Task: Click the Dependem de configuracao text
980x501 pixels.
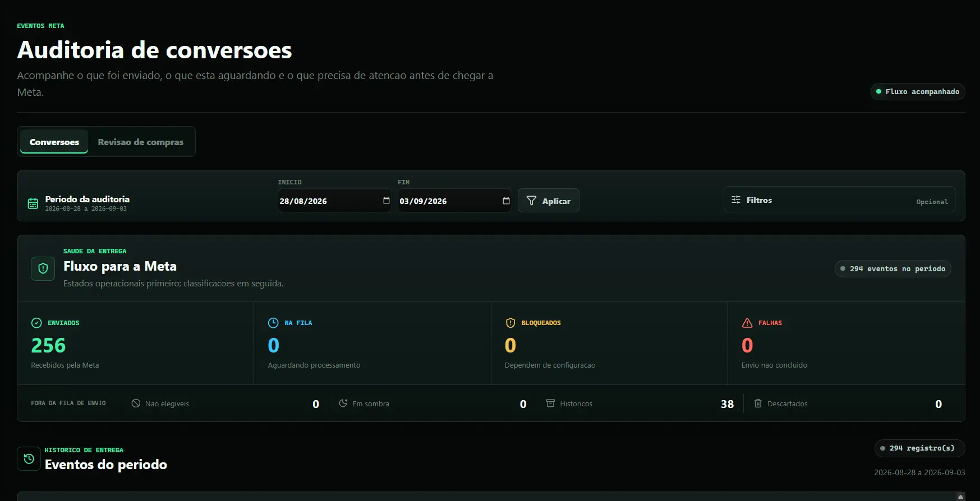Action: pyautogui.click(x=550, y=365)
